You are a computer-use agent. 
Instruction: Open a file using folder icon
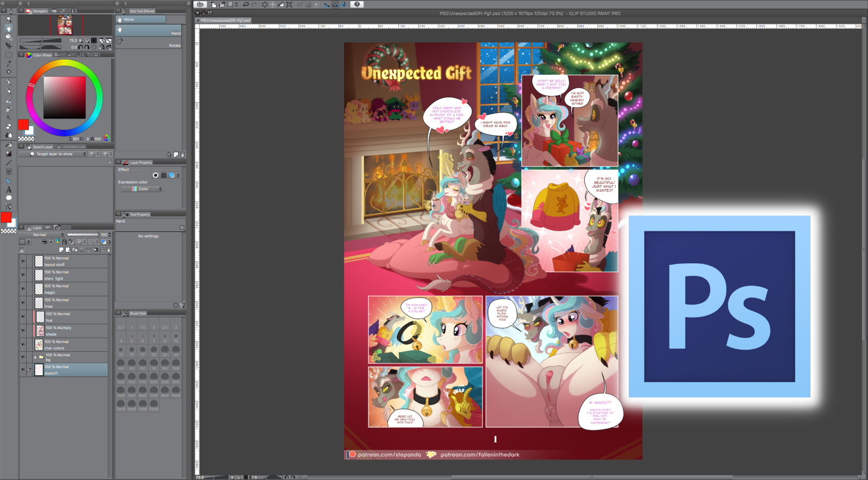tap(222, 4)
